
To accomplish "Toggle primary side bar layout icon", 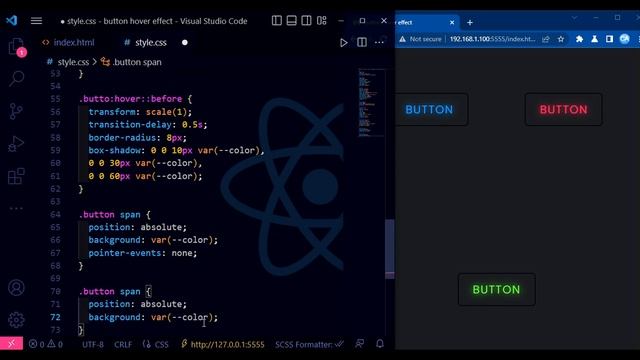I will point(277,20).
